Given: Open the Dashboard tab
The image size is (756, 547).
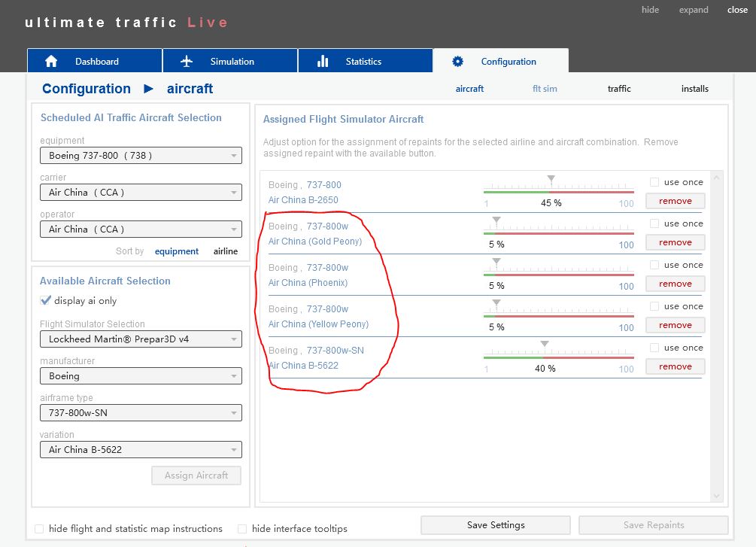Looking at the screenshot, I should [x=95, y=60].
